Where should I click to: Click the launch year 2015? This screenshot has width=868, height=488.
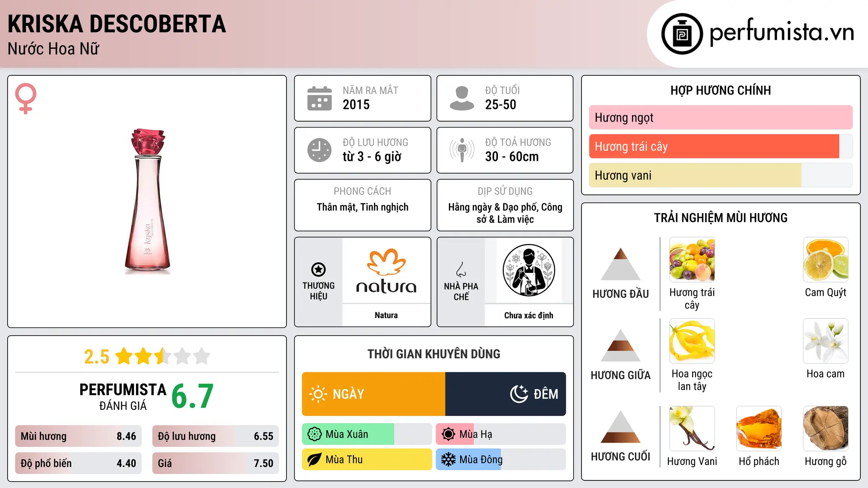pos(356,105)
